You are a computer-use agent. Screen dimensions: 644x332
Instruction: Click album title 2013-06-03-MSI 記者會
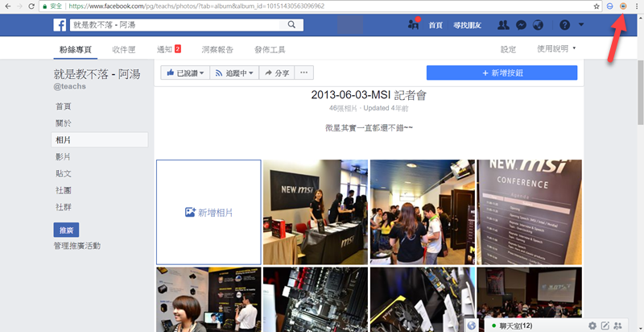369,95
